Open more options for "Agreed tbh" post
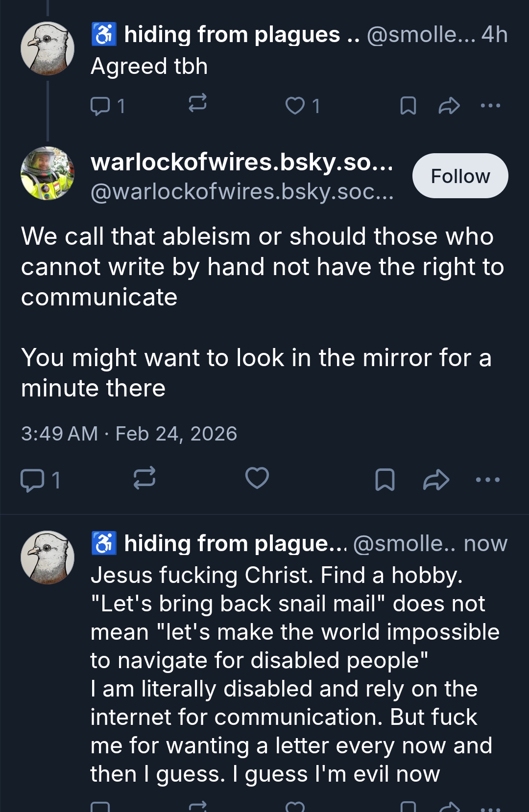529x812 pixels. pos(490,106)
